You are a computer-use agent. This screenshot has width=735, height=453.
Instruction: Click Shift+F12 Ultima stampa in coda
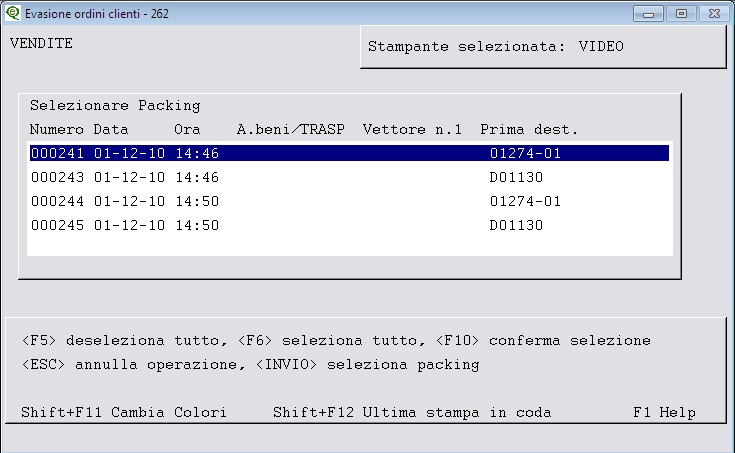click(x=412, y=412)
